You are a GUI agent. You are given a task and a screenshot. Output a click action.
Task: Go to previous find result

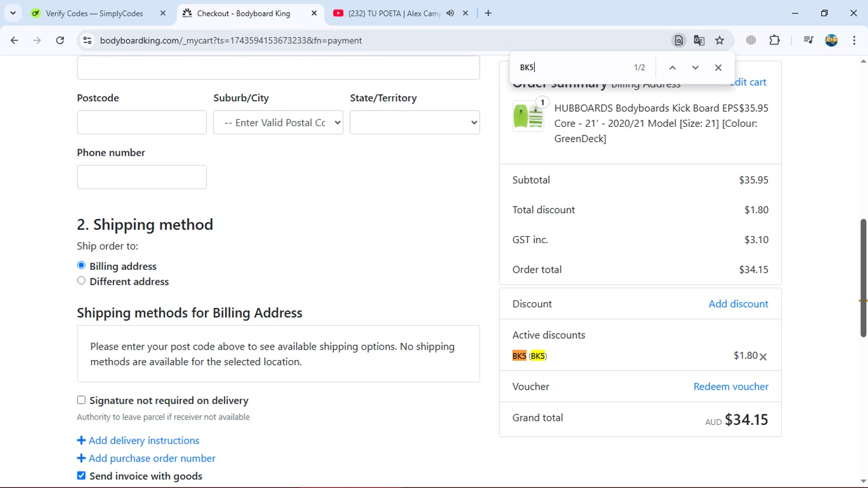click(672, 68)
